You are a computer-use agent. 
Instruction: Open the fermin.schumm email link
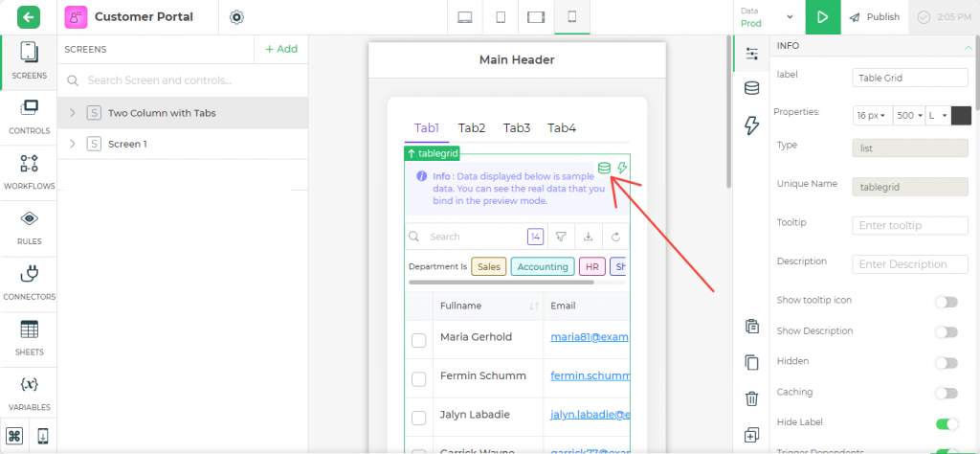click(x=590, y=375)
